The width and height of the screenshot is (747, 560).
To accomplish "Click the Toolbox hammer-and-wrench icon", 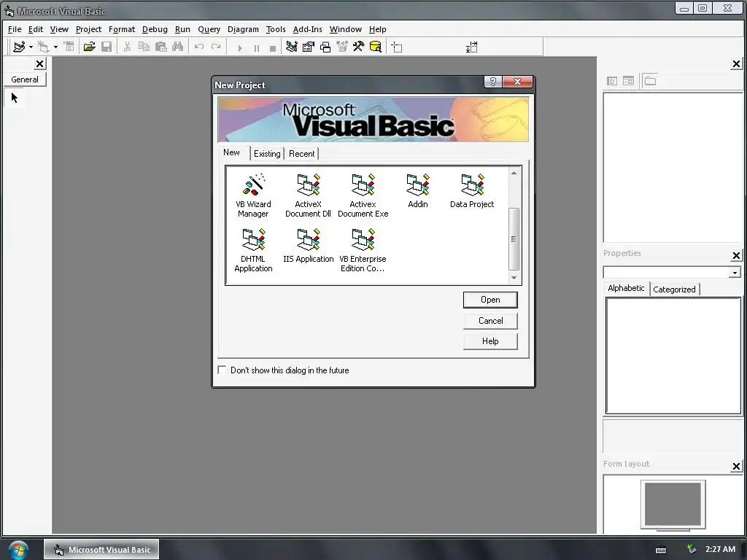I will point(358,47).
